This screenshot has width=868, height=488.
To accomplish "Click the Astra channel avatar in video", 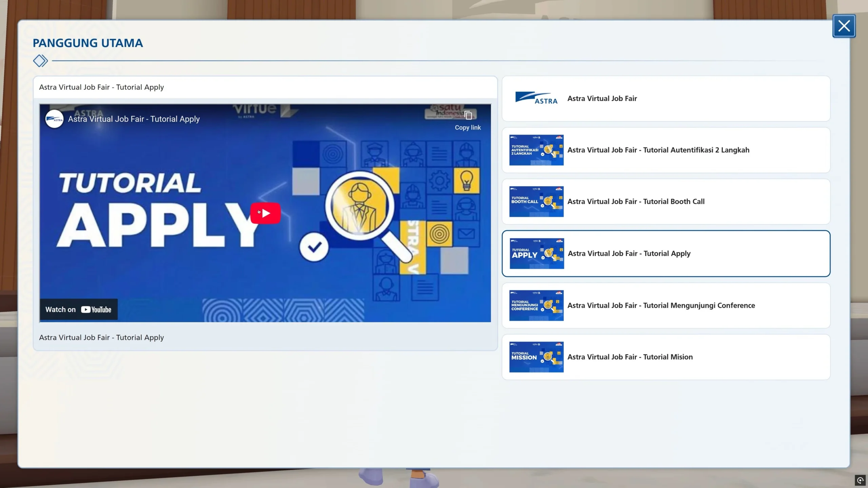I will (x=54, y=119).
